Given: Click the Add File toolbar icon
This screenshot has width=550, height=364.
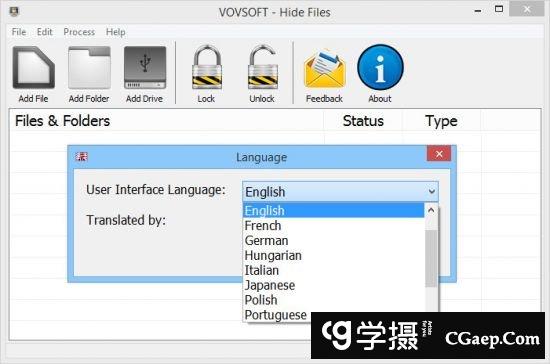Looking at the screenshot, I should pos(33,67).
